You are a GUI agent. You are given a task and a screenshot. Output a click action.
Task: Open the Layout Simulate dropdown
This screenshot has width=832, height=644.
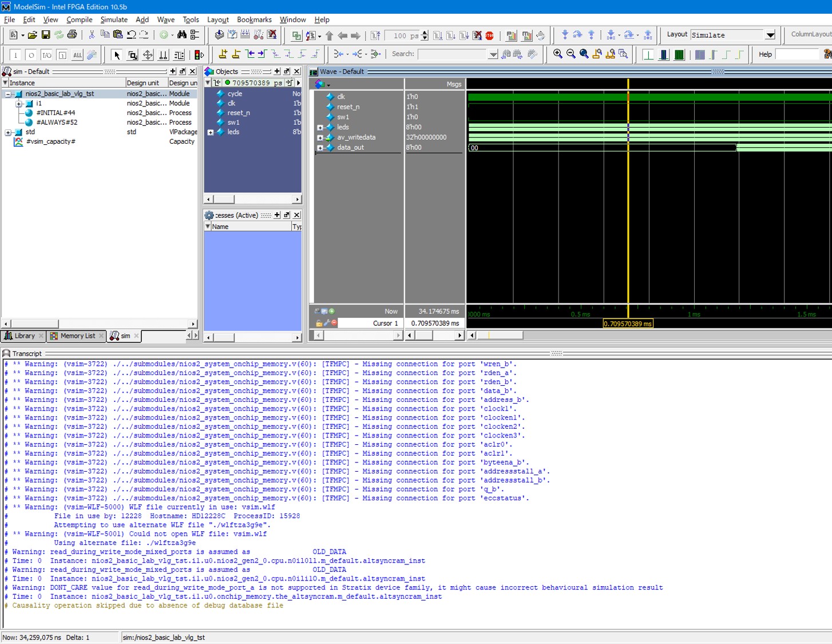[770, 35]
